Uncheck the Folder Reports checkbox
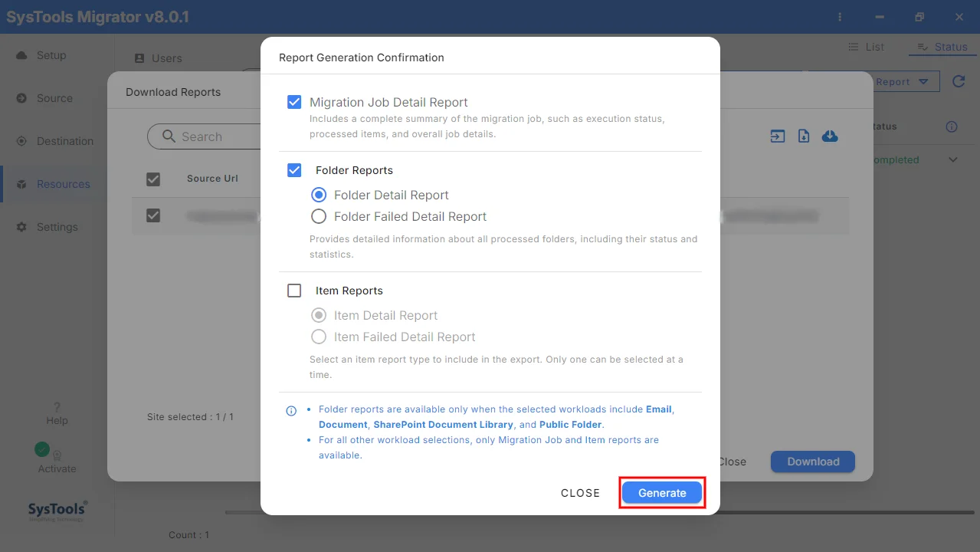Screen dimensions: 980x552 (294, 170)
